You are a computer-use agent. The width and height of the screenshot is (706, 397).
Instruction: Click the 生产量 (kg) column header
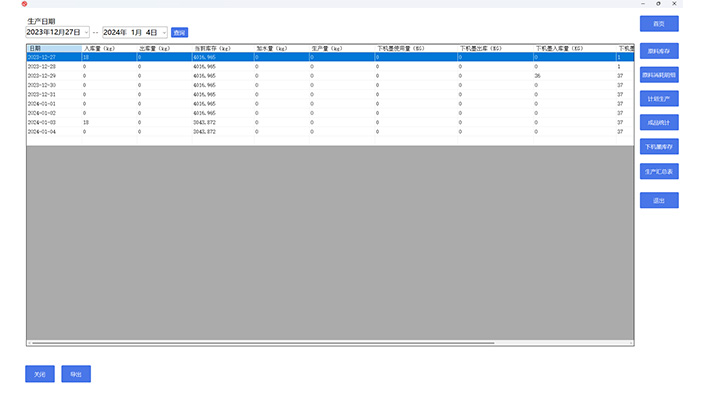click(342, 48)
